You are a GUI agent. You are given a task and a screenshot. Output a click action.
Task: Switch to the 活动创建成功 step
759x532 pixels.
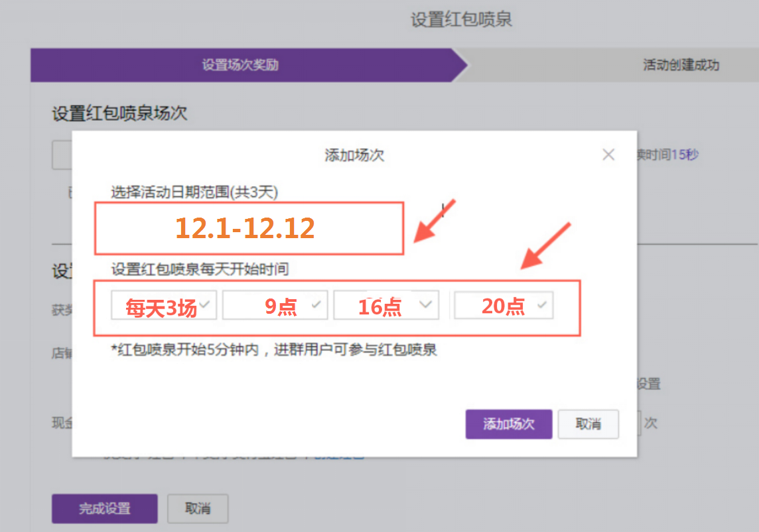point(681,65)
